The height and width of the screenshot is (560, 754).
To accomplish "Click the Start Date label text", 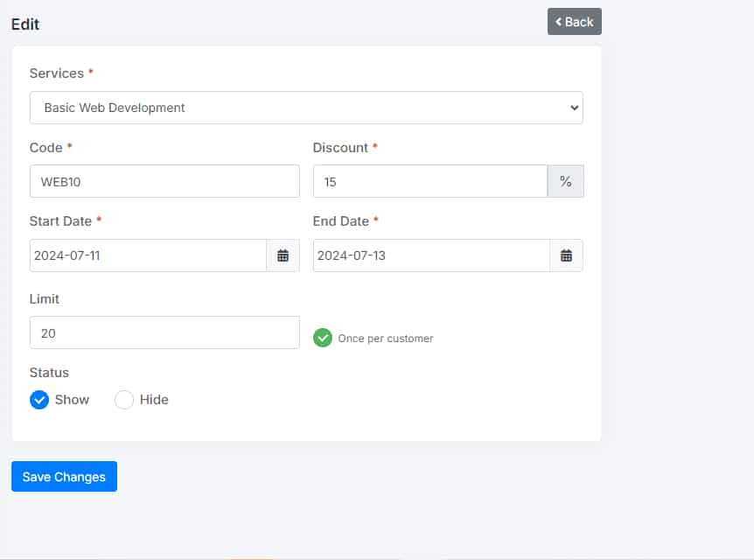I will point(60,221).
